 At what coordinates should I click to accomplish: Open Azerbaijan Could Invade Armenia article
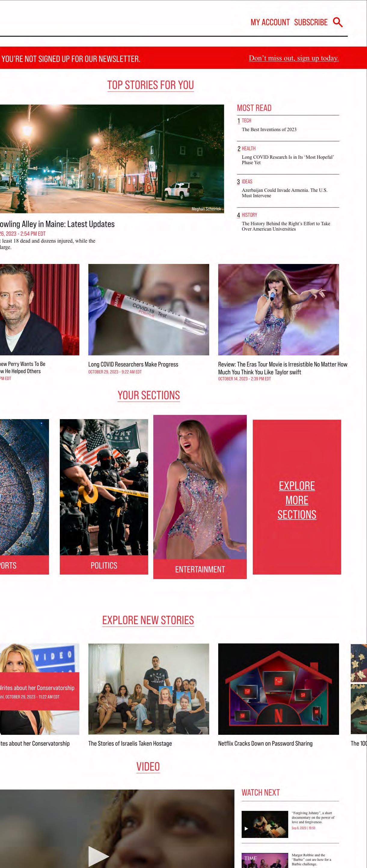(284, 193)
